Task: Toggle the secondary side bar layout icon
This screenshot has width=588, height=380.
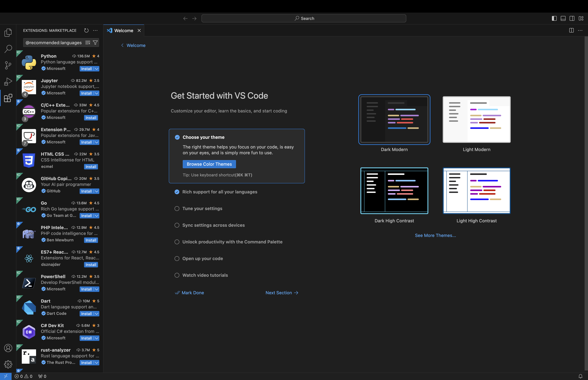Action: coord(572,19)
